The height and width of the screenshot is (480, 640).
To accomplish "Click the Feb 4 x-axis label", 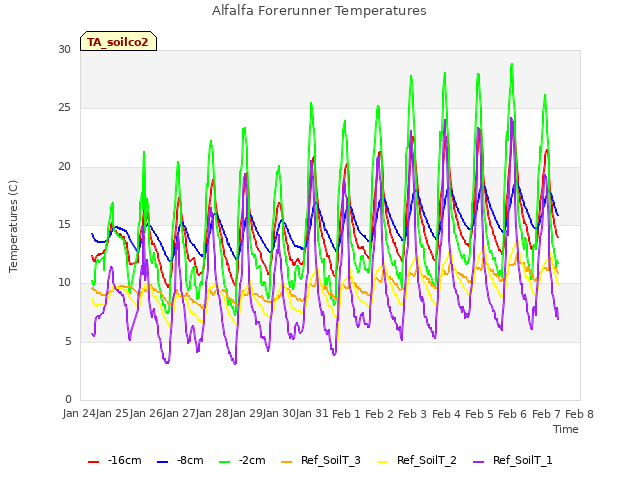I will 446,414.
